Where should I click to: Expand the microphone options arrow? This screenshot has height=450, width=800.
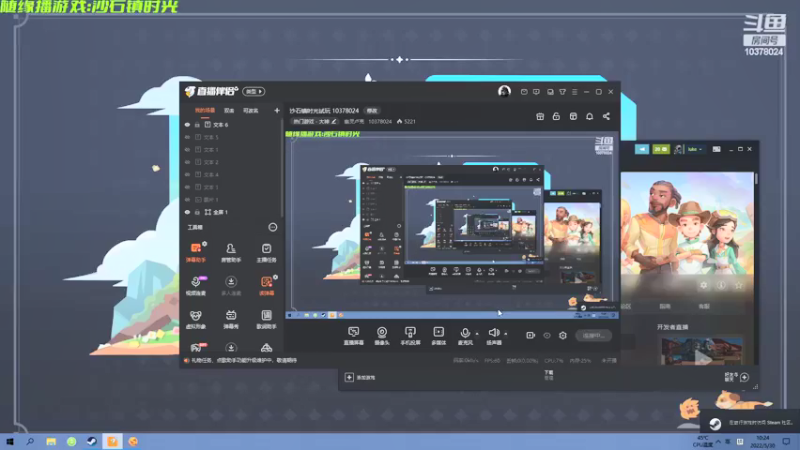point(477,334)
